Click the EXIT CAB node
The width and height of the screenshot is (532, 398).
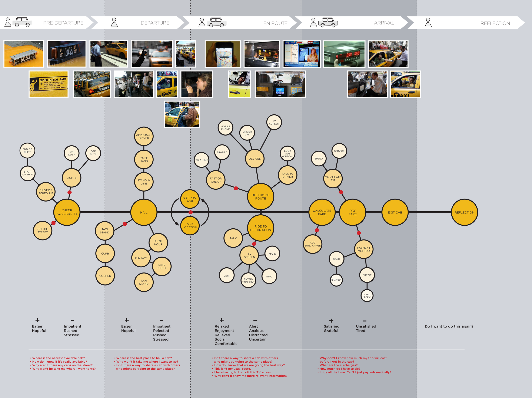[x=395, y=212]
